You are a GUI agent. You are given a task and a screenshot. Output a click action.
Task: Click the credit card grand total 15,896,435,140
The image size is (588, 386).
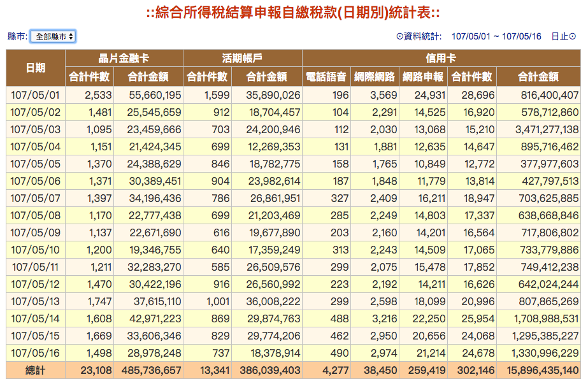click(x=538, y=370)
